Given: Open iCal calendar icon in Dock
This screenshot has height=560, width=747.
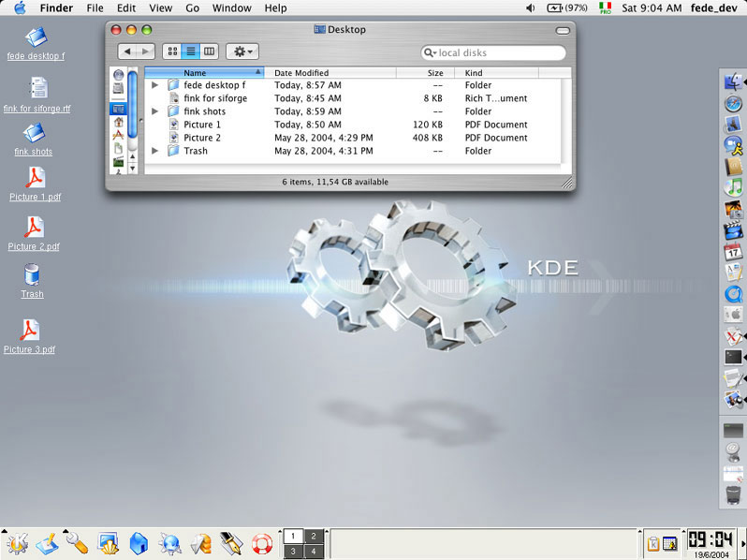Looking at the screenshot, I should [733, 252].
